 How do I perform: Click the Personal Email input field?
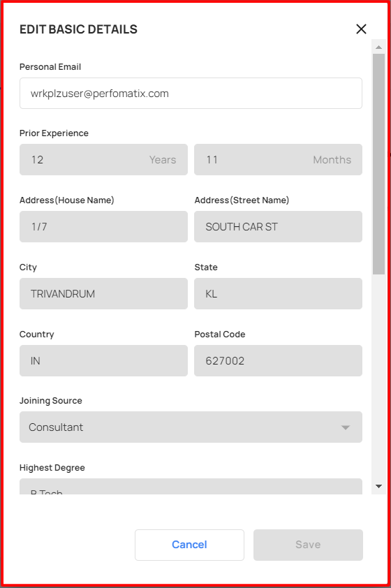tap(191, 94)
